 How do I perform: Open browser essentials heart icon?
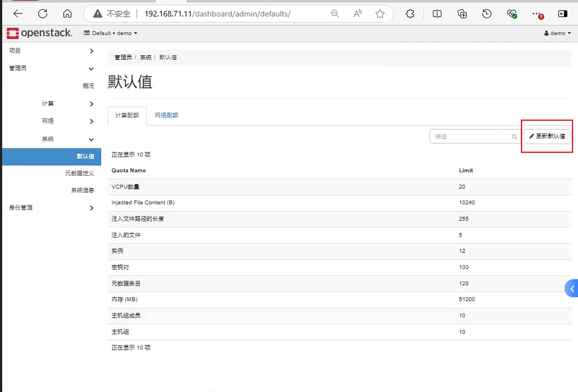tap(512, 14)
